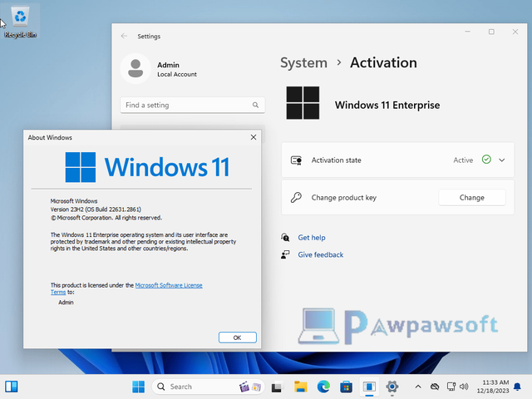Click the Activation state label
This screenshot has height=399, width=532.
(x=336, y=160)
